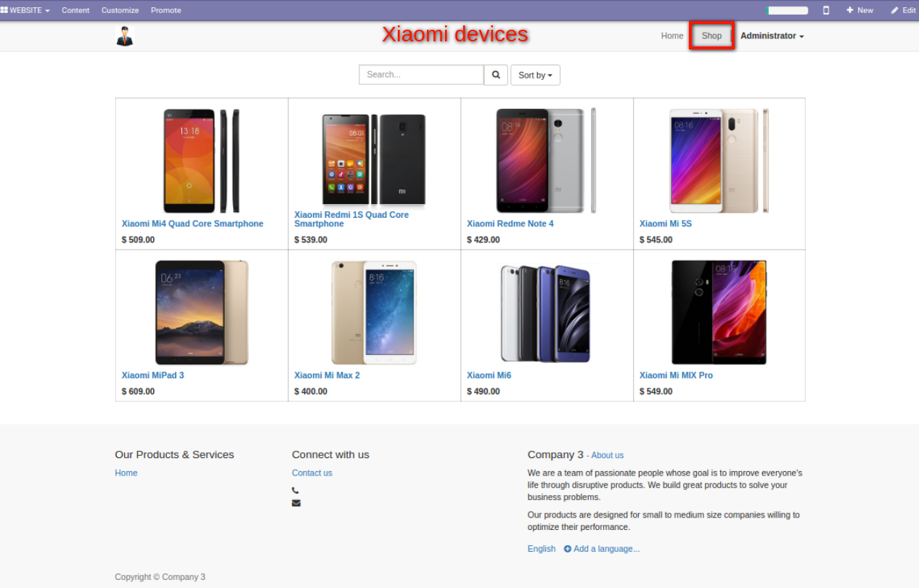This screenshot has width=919, height=588.
Task: Click the magnifier search button
Action: click(496, 75)
